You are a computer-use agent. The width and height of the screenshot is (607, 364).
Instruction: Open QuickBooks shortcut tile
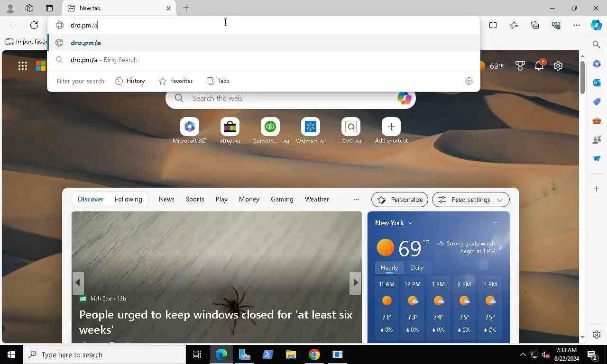[x=270, y=130]
